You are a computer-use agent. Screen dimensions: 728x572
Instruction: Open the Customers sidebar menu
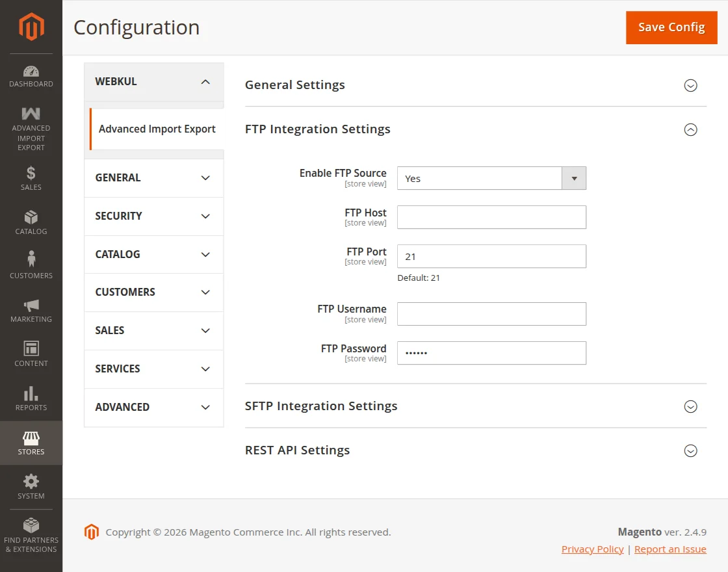[31, 266]
